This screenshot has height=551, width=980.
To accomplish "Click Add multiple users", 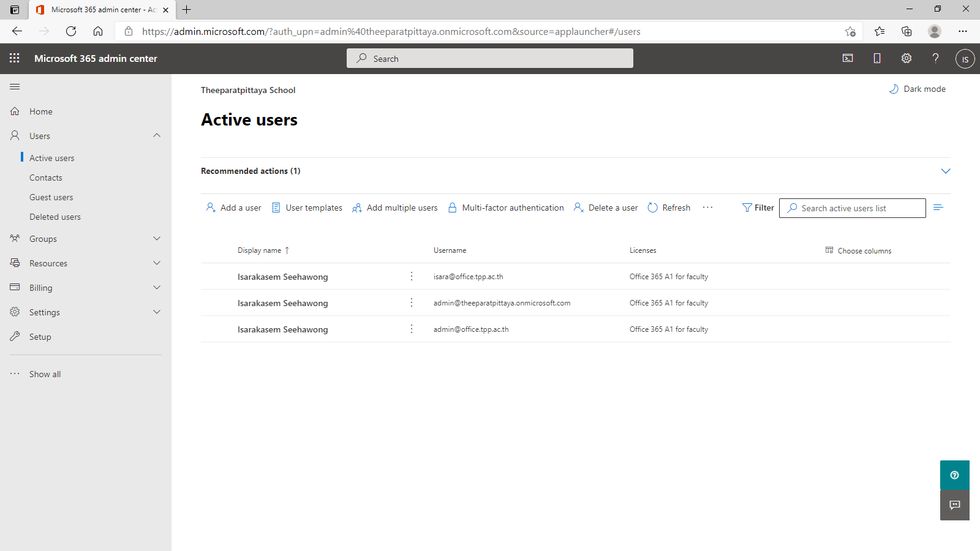I will (395, 208).
